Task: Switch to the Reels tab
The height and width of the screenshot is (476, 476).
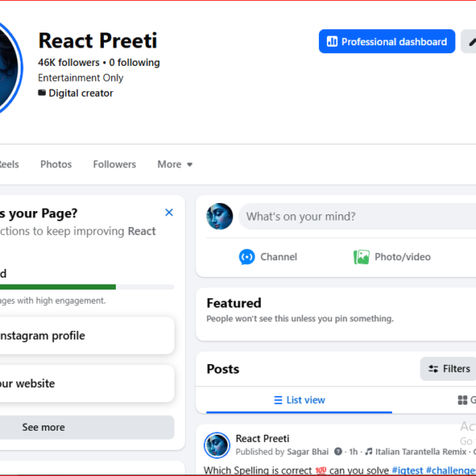Action: point(9,164)
